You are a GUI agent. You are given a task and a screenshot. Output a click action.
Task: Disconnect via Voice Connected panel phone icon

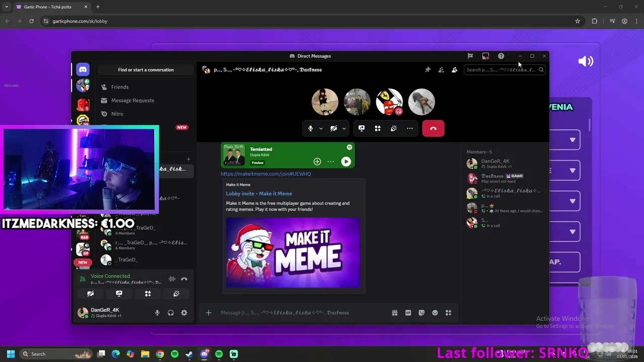(184, 279)
